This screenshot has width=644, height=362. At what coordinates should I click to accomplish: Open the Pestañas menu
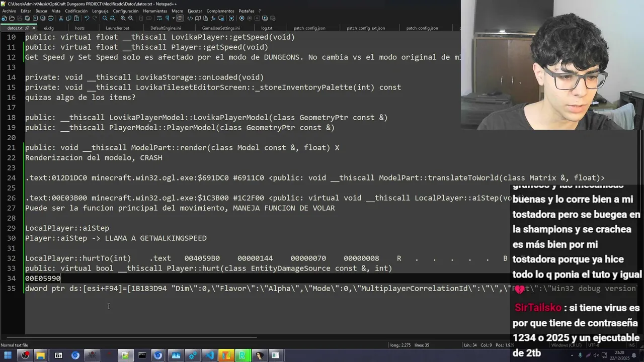click(x=247, y=11)
